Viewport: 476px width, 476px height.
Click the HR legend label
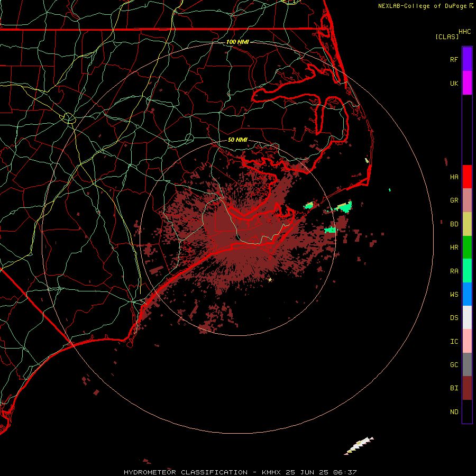[454, 248]
